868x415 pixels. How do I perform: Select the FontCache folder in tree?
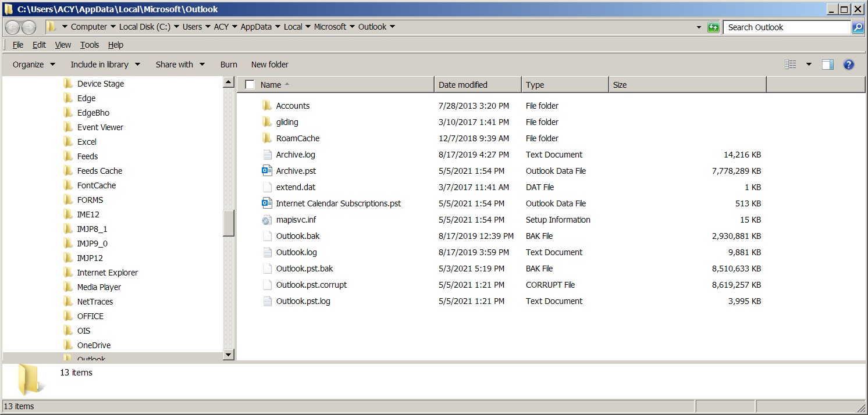point(97,185)
